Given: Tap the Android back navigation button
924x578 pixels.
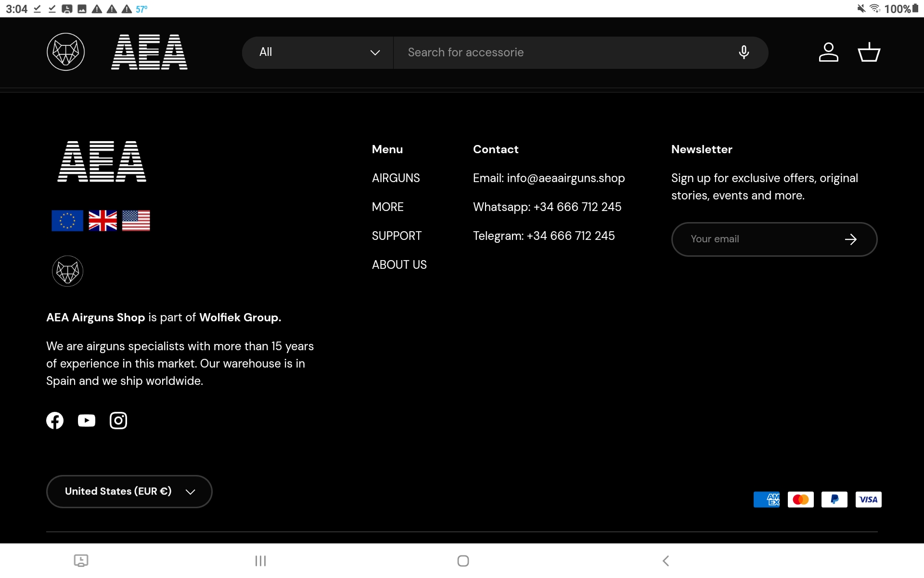Looking at the screenshot, I should [666, 561].
